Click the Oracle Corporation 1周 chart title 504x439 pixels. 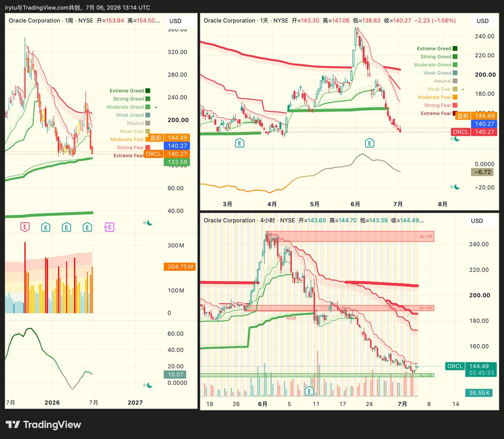click(51, 20)
